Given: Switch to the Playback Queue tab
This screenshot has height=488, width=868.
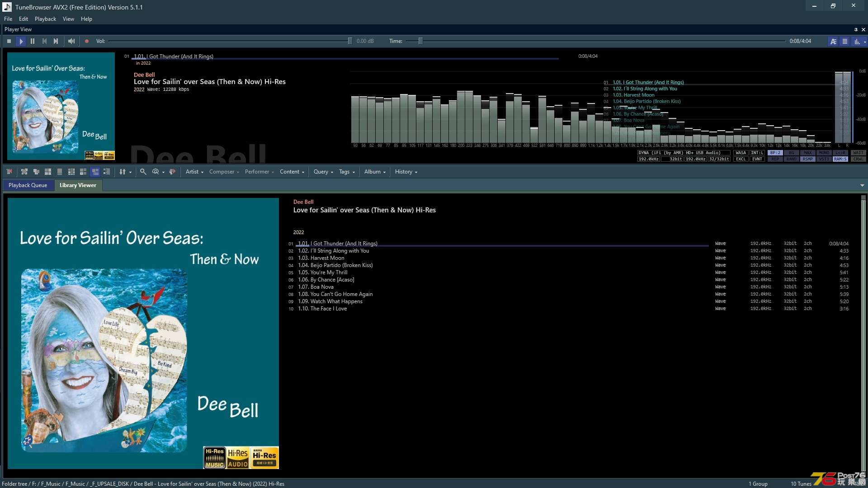Looking at the screenshot, I should tap(28, 185).
